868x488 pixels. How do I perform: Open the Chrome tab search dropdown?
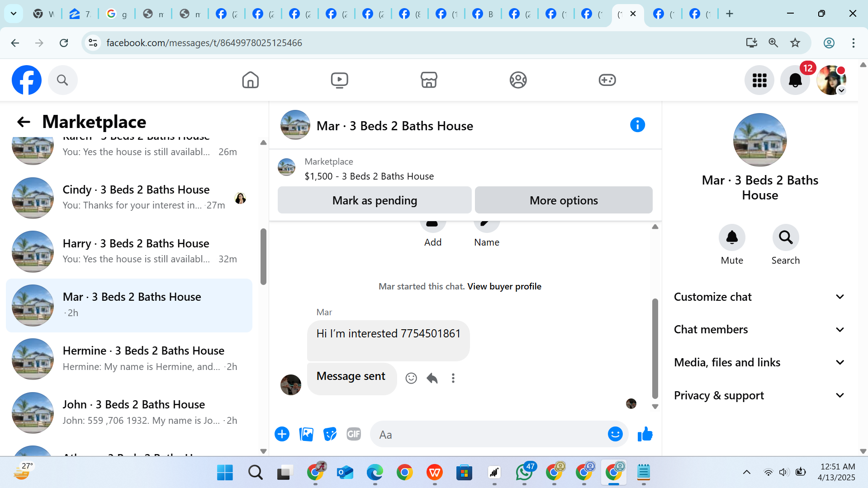(x=14, y=14)
